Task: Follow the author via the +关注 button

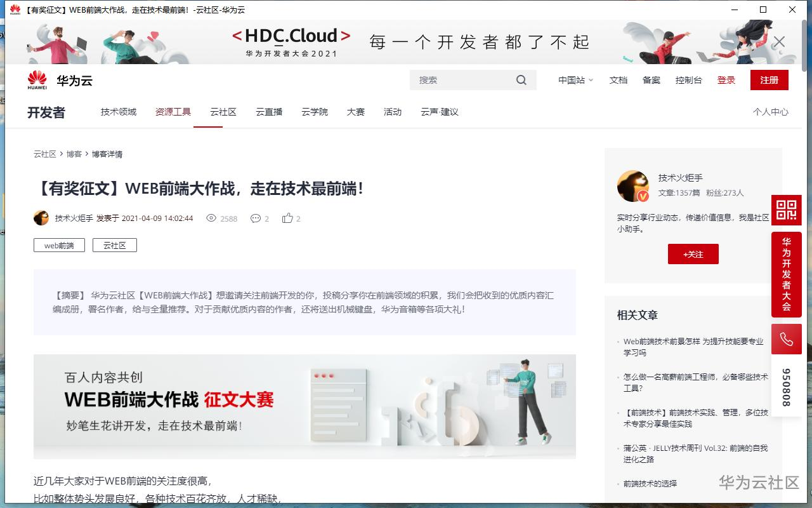Action: point(693,254)
